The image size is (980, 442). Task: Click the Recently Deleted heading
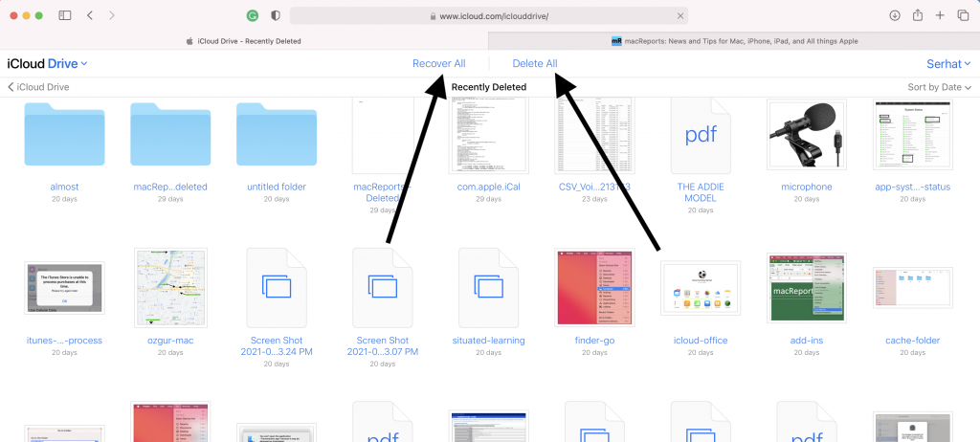(x=489, y=87)
